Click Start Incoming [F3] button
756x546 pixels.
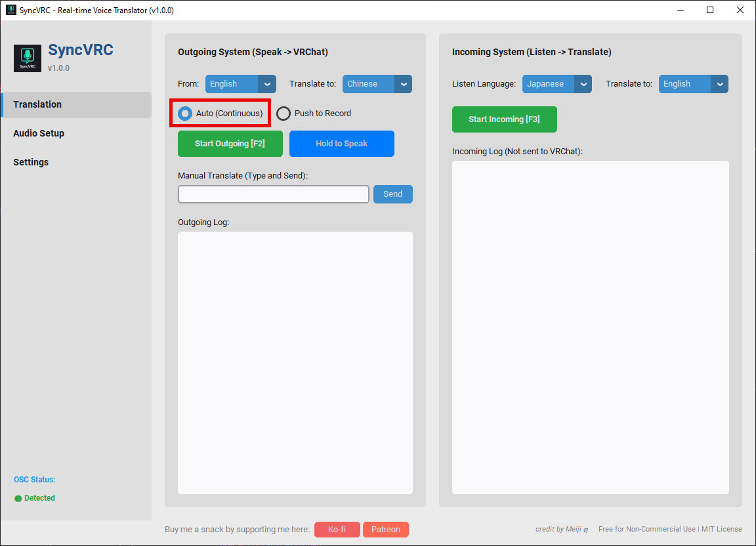point(504,119)
